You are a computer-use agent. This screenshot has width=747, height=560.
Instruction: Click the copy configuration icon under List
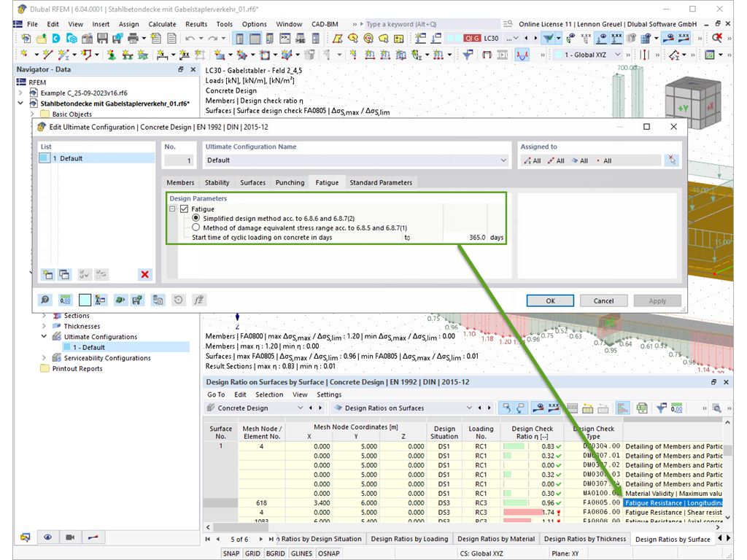[x=64, y=274]
